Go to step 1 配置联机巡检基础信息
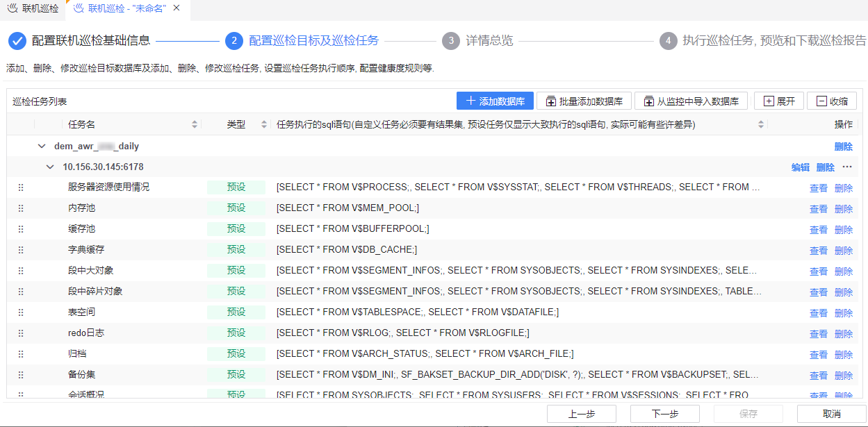Viewport: 868px width, 427px height. [x=79, y=41]
